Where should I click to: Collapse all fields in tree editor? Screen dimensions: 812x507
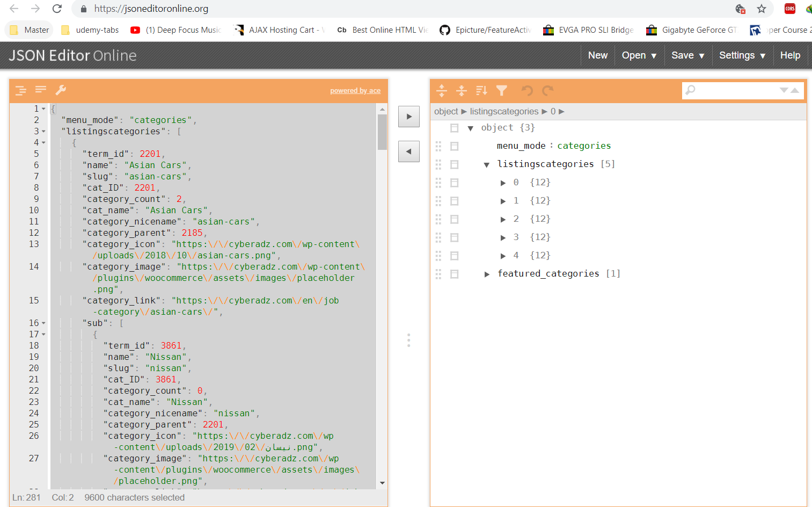coord(462,91)
